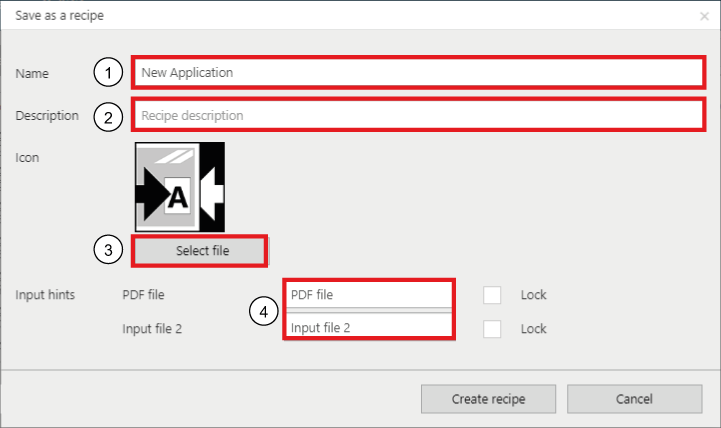Screen dimensions: 721x428
Task: Click the Create recipe button
Action: tap(488, 399)
